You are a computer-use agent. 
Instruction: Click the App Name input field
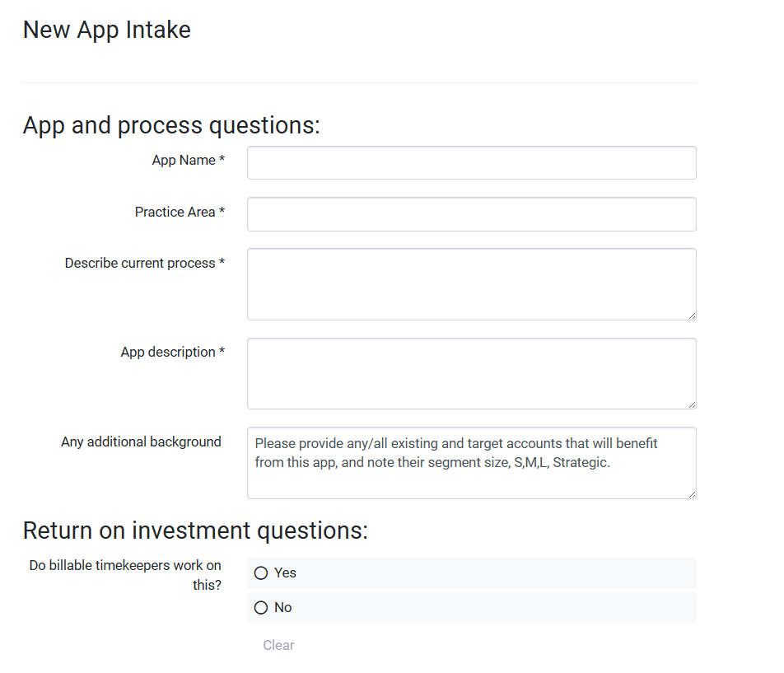coord(472,162)
